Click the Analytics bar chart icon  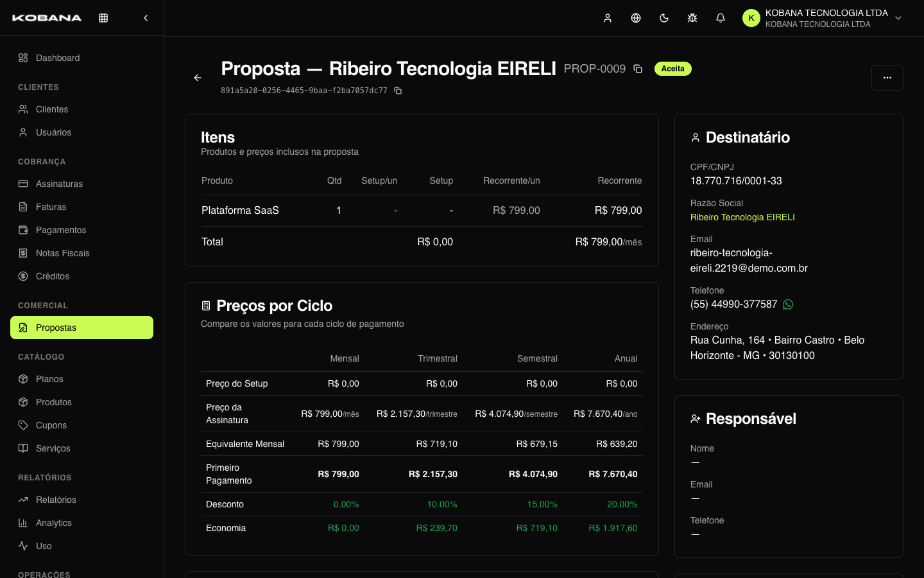23,523
